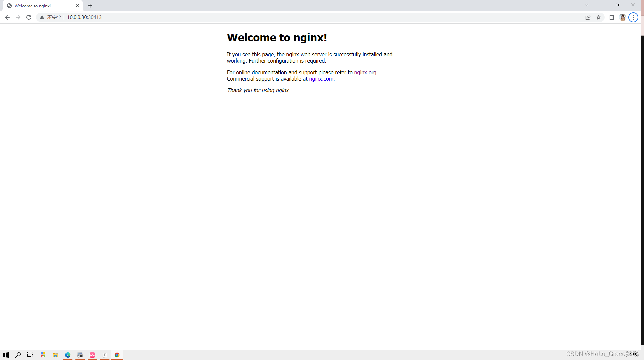Open the Windows Start menu

coord(6,355)
